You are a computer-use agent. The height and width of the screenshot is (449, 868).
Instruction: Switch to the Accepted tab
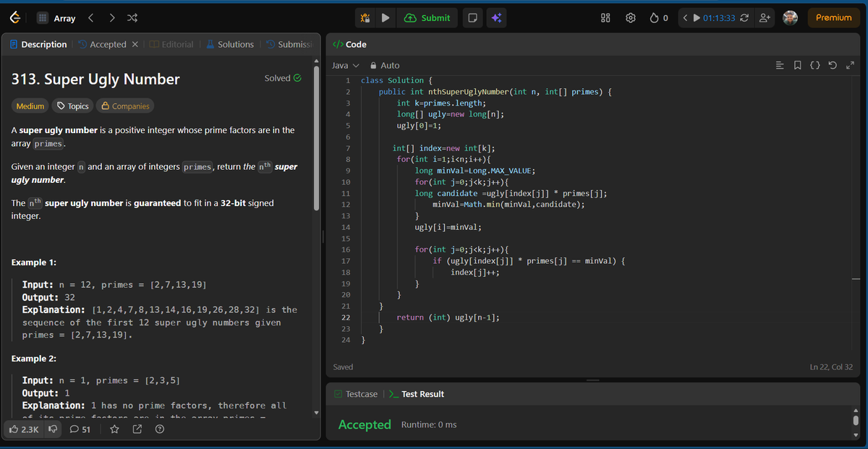(x=102, y=45)
